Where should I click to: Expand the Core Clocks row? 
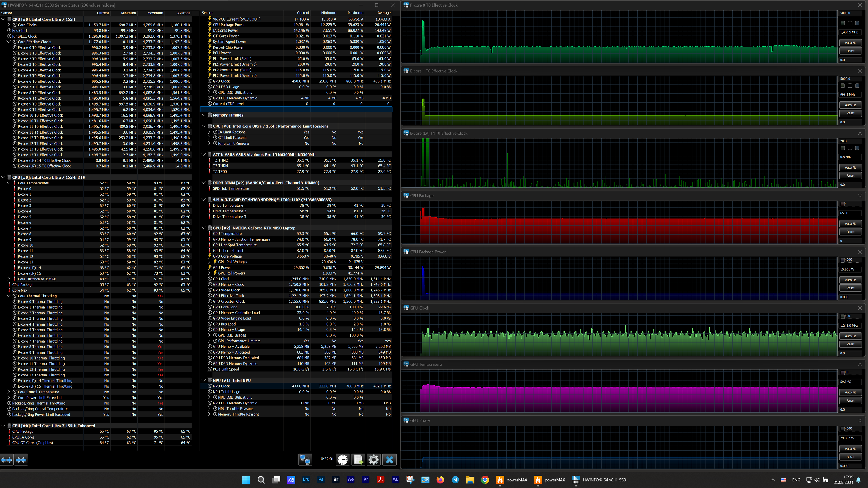click(9, 25)
